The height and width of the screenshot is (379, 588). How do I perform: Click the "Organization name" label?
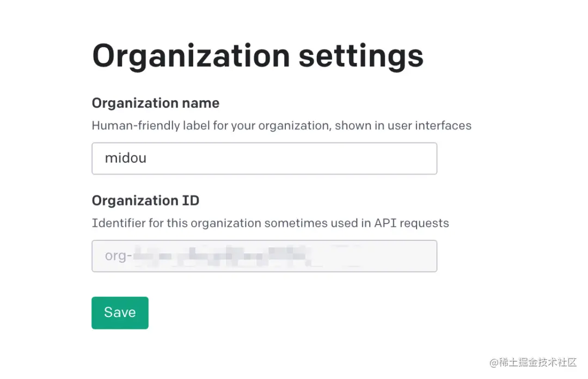click(155, 103)
